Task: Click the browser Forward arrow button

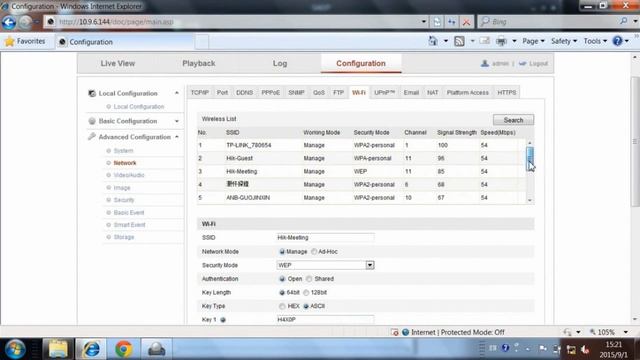Action: click(x=25, y=22)
